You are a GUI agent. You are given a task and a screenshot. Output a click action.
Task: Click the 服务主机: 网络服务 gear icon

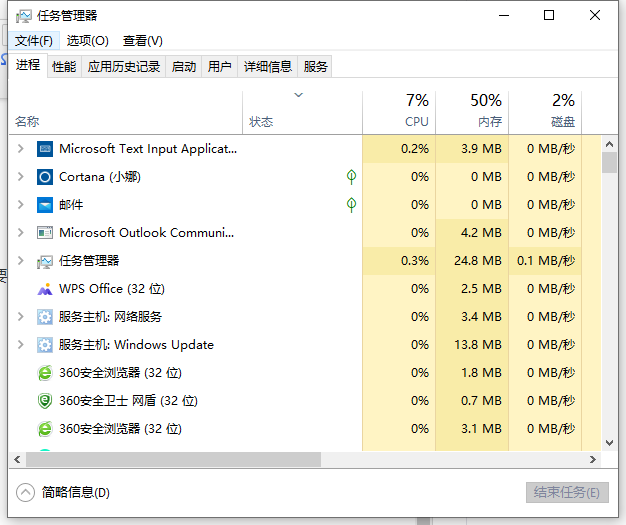pyautogui.click(x=45, y=317)
